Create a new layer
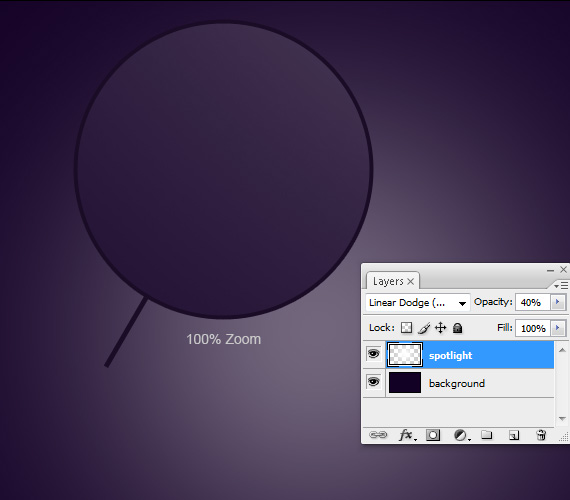 pos(514,435)
